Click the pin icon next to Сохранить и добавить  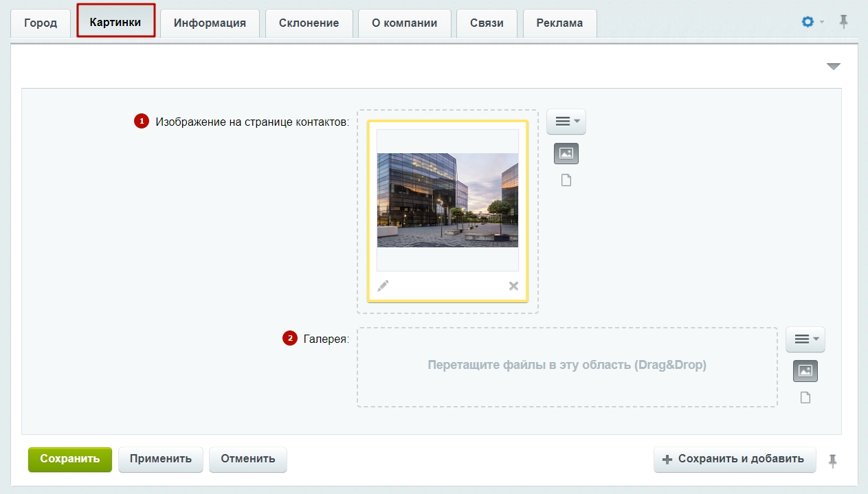coord(833,461)
